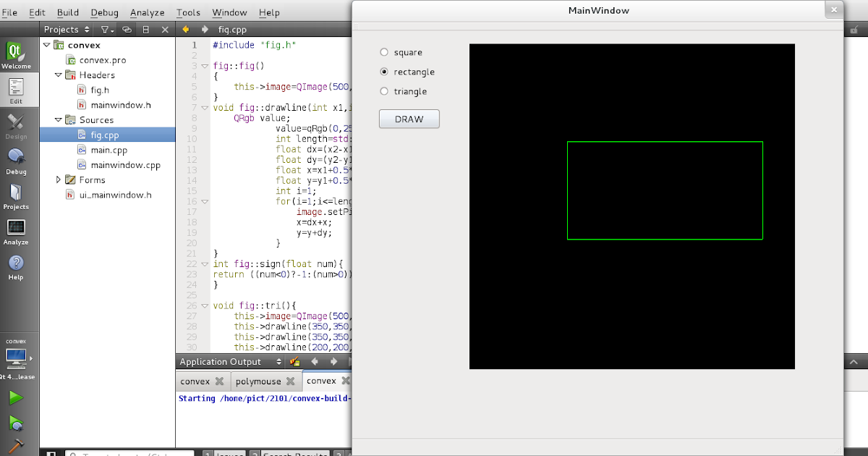
Task: Open the Analyze mode
Action: click(17, 232)
